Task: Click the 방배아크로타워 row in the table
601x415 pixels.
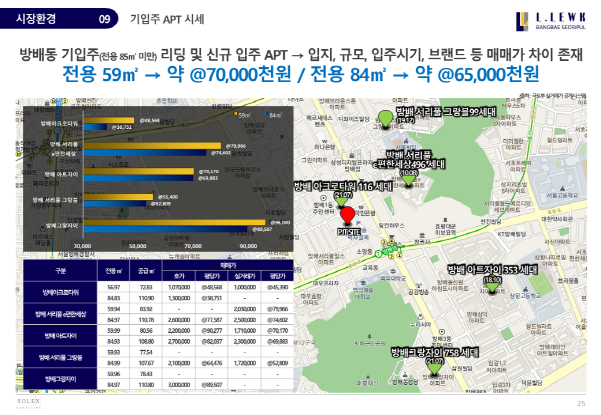Action: tap(57, 292)
